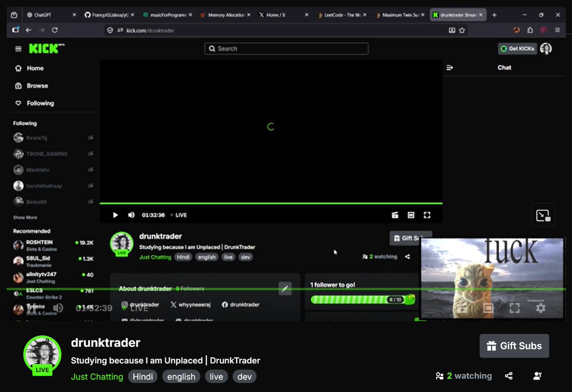Screen dimensions: 572x392
Task: Toggle the notification icon beside Binks69
Action: [91, 201]
